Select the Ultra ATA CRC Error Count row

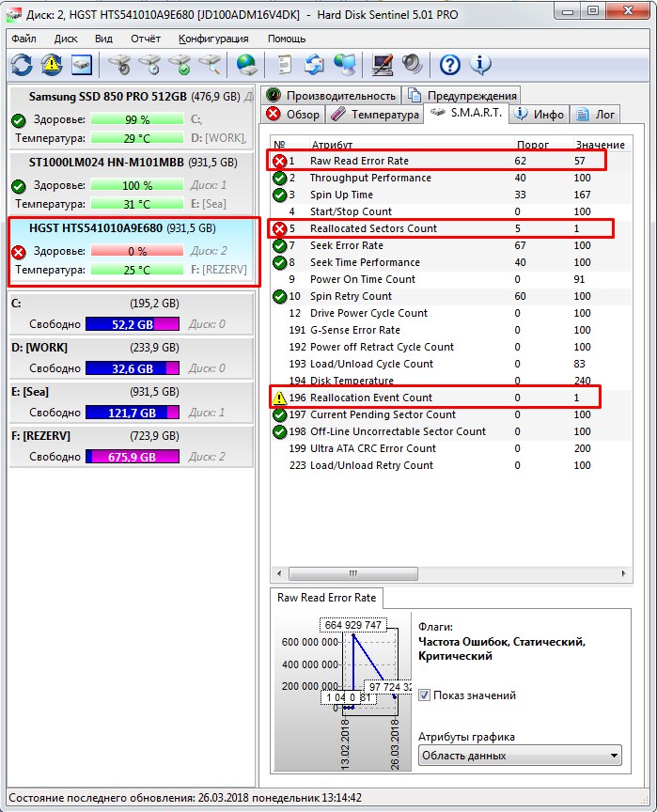(x=451, y=448)
